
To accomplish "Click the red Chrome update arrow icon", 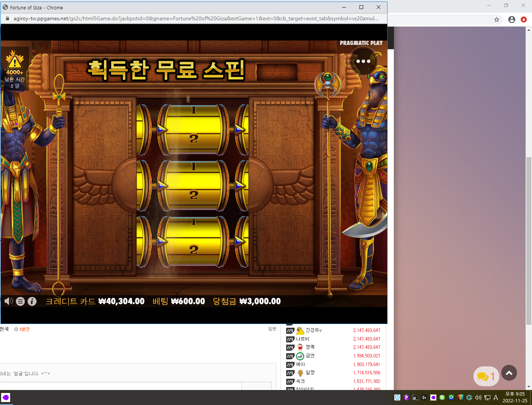I will click(524, 19).
